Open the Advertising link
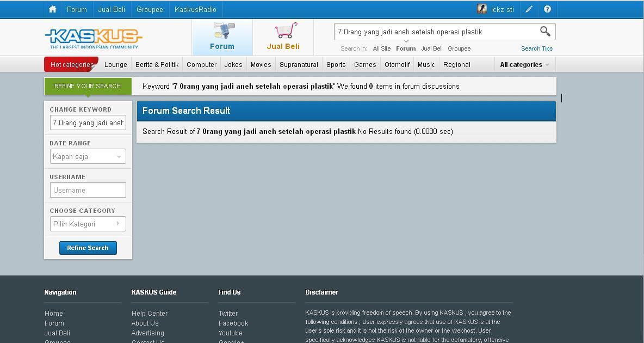The width and height of the screenshot is (644, 343). (x=148, y=333)
